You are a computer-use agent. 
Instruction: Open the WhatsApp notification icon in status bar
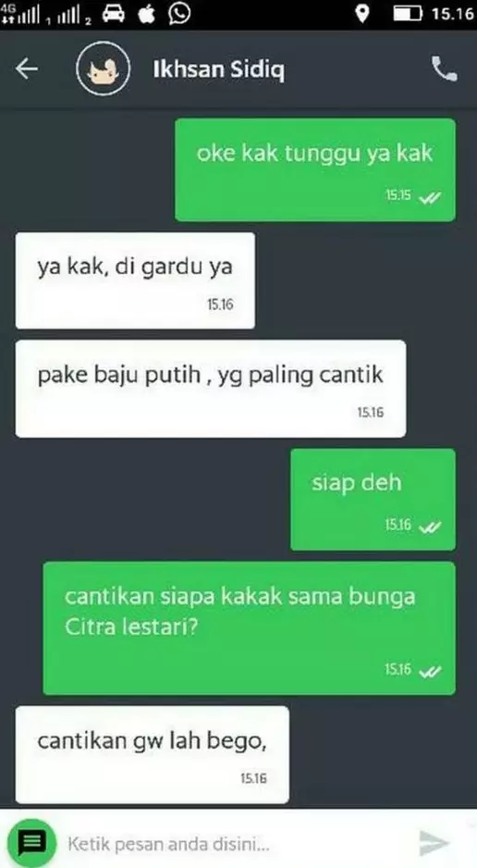coord(179,15)
